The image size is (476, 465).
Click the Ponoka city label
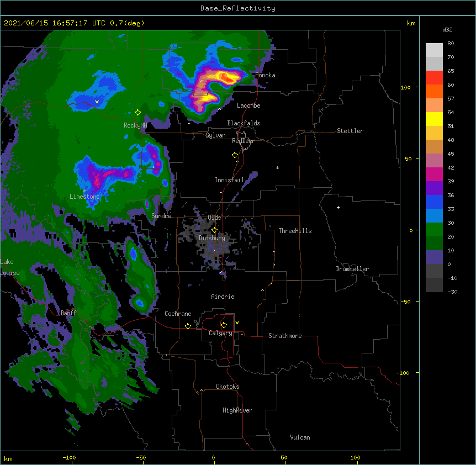[265, 75]
